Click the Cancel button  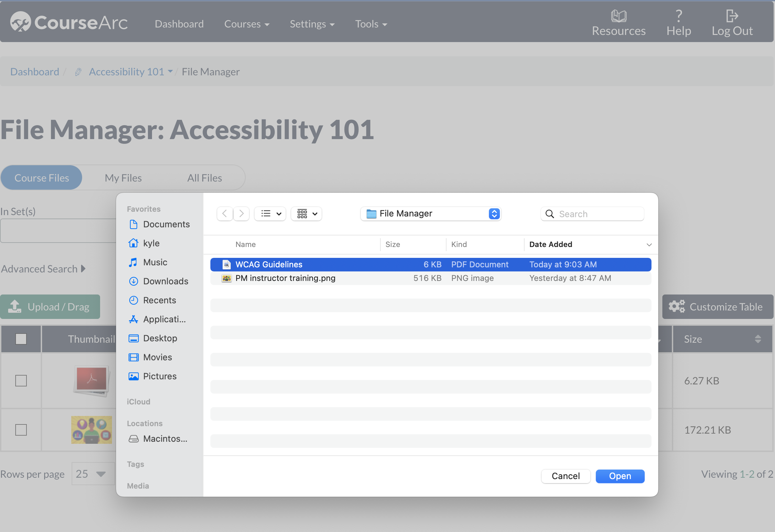[x=566, y=476]
